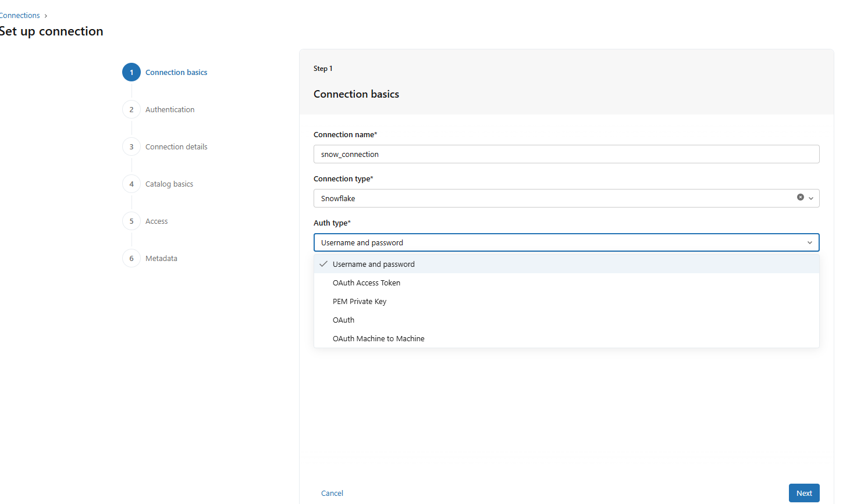Clear the Snowflake connection type selection

click(801, 198)
